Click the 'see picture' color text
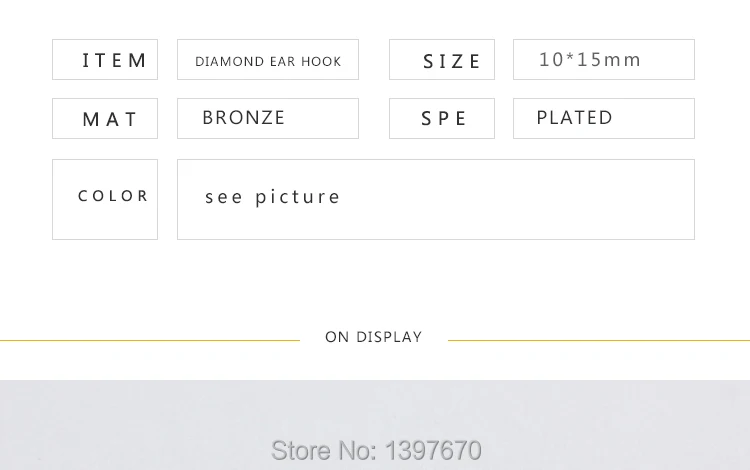The width and height of the screenshot is (750, 470). click(x=272, y=197)
